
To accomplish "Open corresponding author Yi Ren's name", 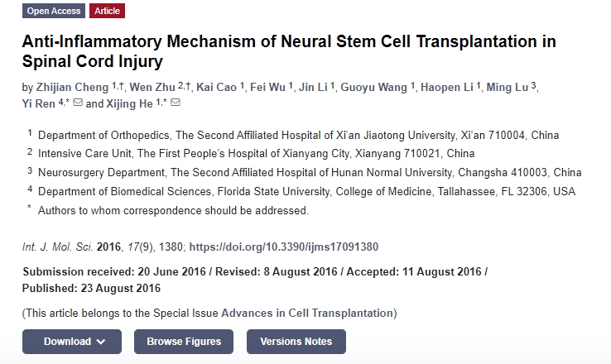I will click(x=38, y=103).
